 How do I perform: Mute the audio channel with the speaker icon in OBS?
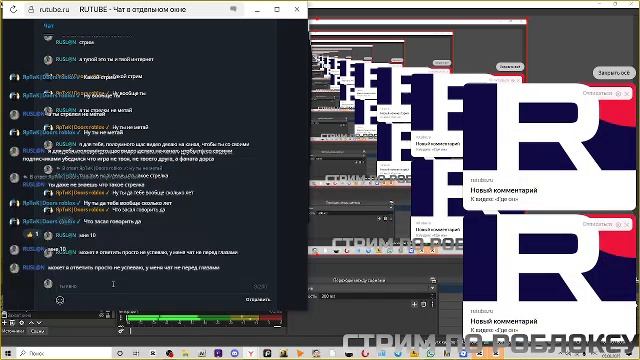point(121,331)
